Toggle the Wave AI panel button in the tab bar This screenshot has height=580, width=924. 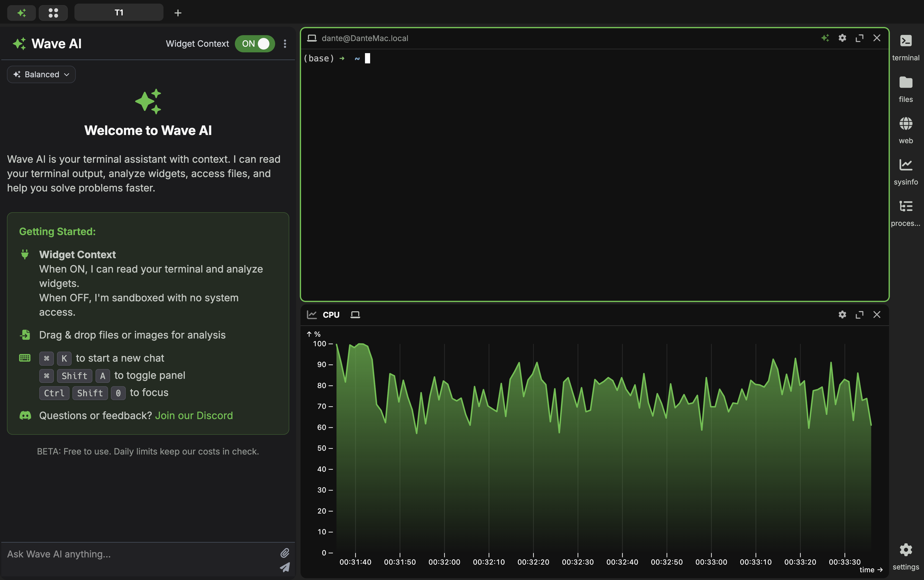point(22,13)
